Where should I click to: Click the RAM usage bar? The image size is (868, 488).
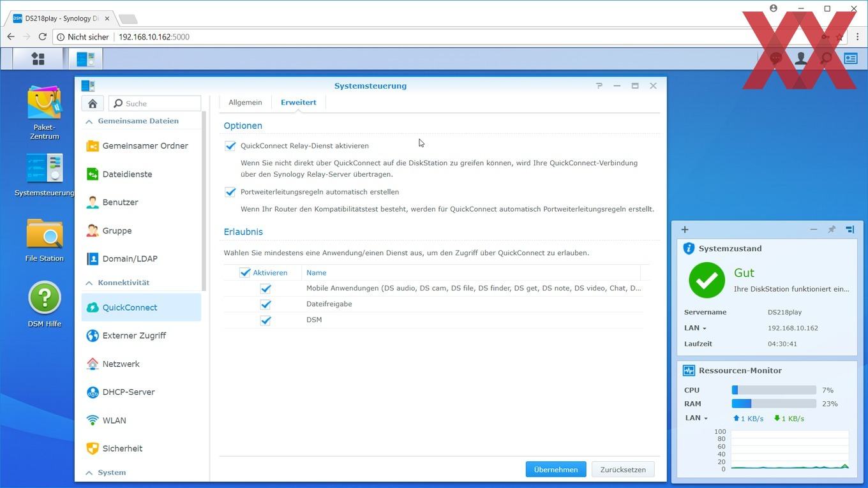[x=774, y=404]
